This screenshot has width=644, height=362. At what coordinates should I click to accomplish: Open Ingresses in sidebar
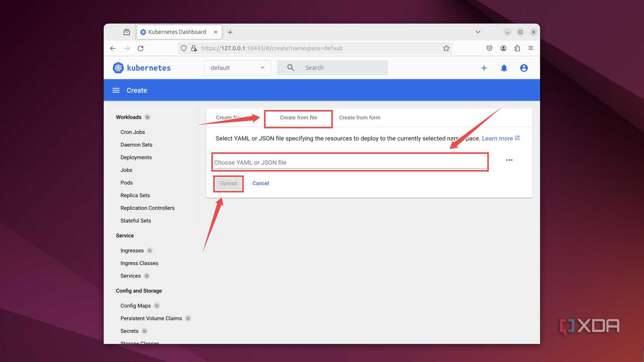pos(132,250)
